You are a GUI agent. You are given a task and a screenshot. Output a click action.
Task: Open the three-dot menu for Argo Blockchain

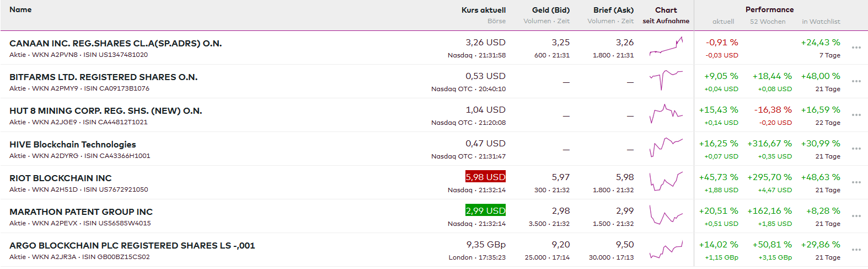(x=856, y=250)
